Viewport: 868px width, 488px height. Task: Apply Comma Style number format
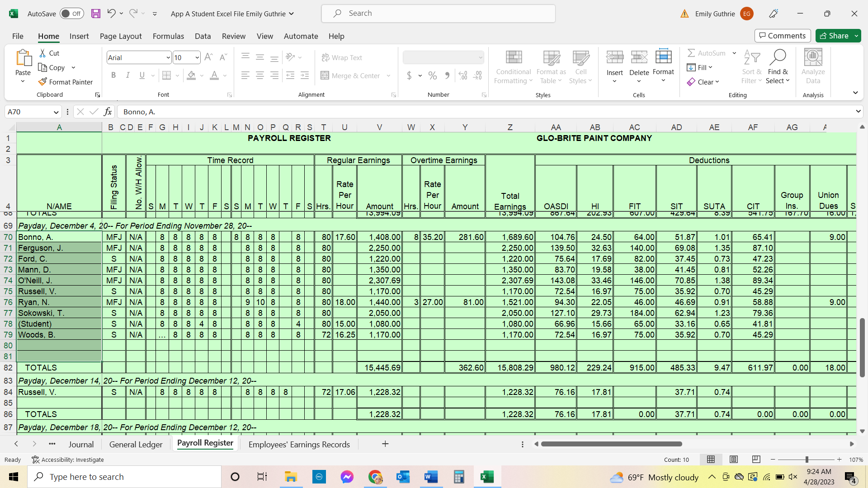[x=447, y=75]
